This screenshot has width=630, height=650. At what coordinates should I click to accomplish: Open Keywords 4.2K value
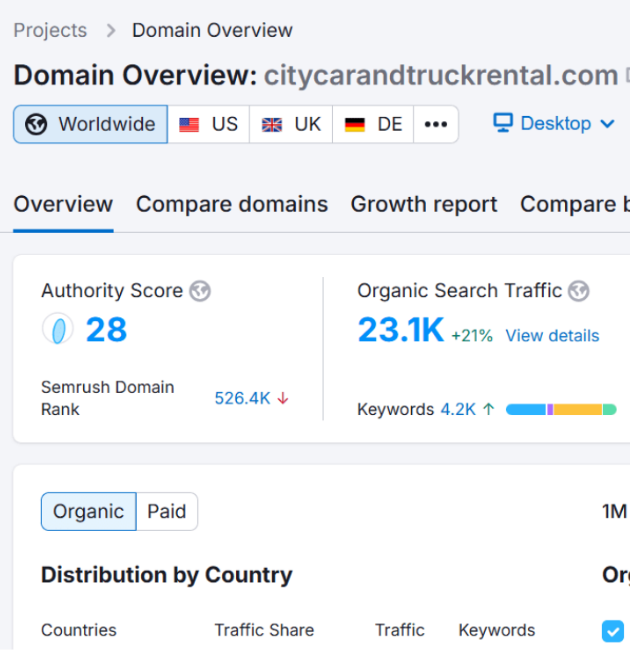pyautogui.click(x=458, y=410)
